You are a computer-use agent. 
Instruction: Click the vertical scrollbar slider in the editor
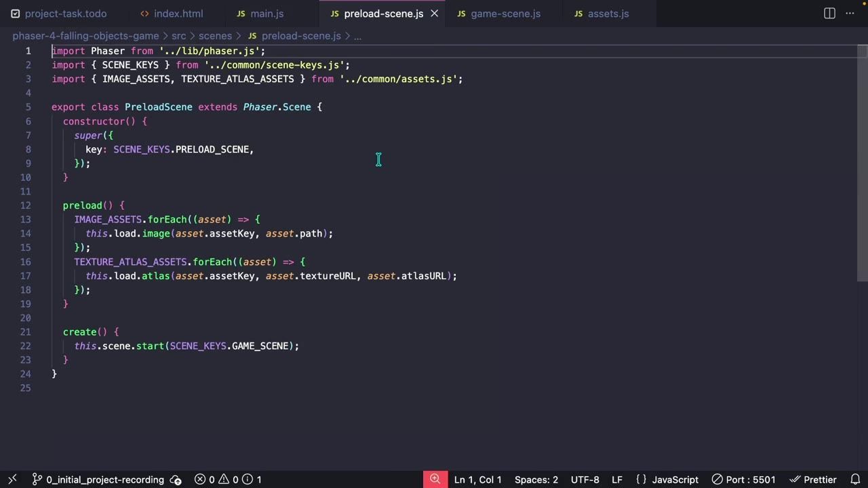tap(863, 163)
